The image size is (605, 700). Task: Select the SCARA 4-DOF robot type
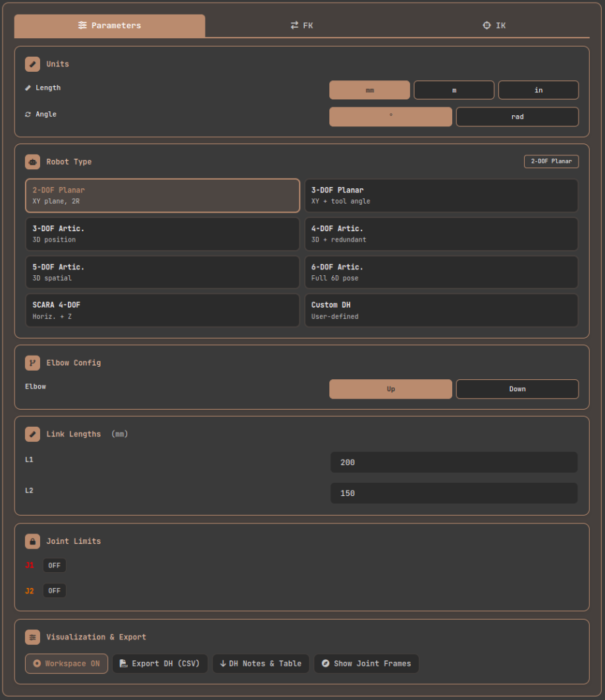[162, 310]
